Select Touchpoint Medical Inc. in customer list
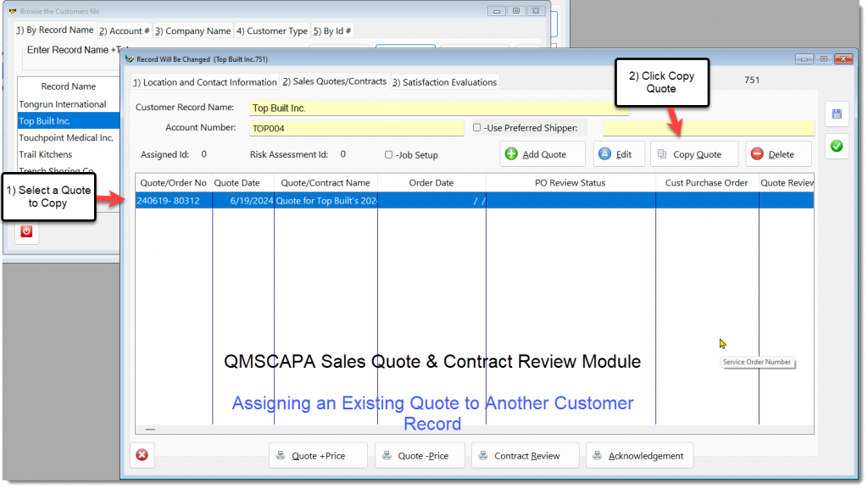This screenshot has height=489, width=868. coord(69,138)
